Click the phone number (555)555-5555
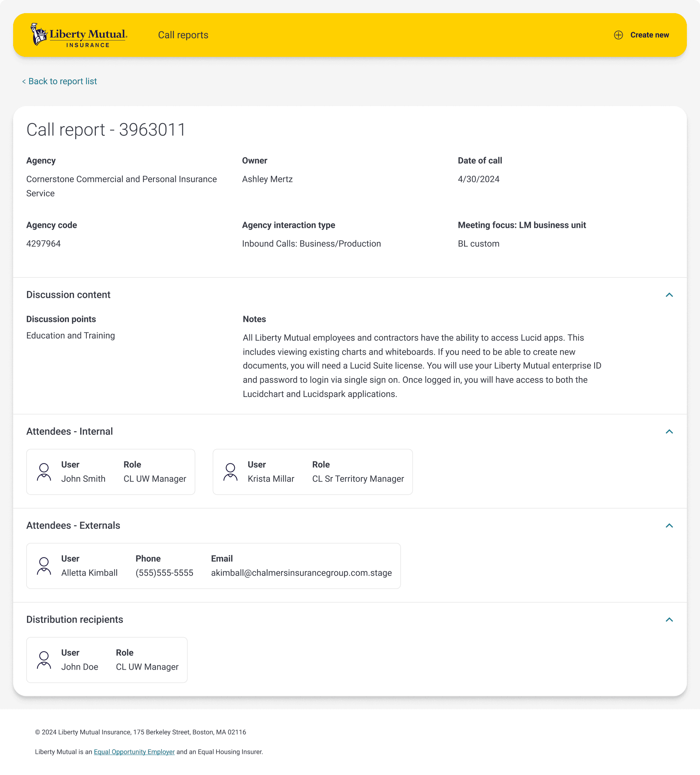This screenshot has width=700, height=775. (164, 573)
